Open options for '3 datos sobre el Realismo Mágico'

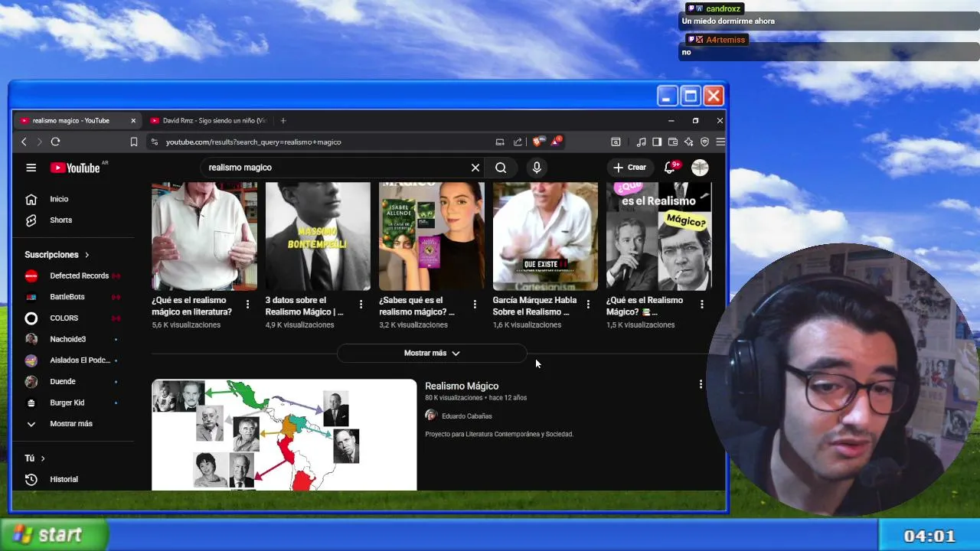point(361,305)
